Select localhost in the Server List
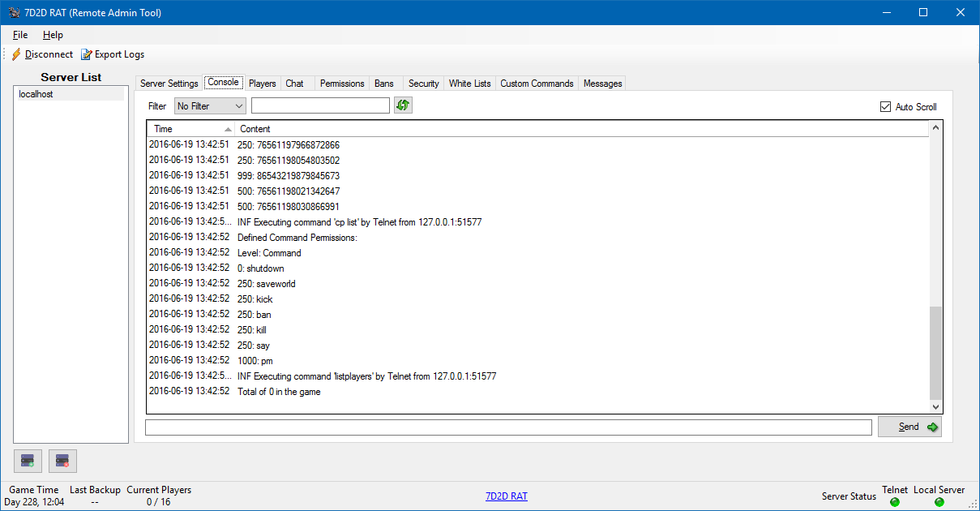The image size is (980, 511). click(x=36, y=95)
